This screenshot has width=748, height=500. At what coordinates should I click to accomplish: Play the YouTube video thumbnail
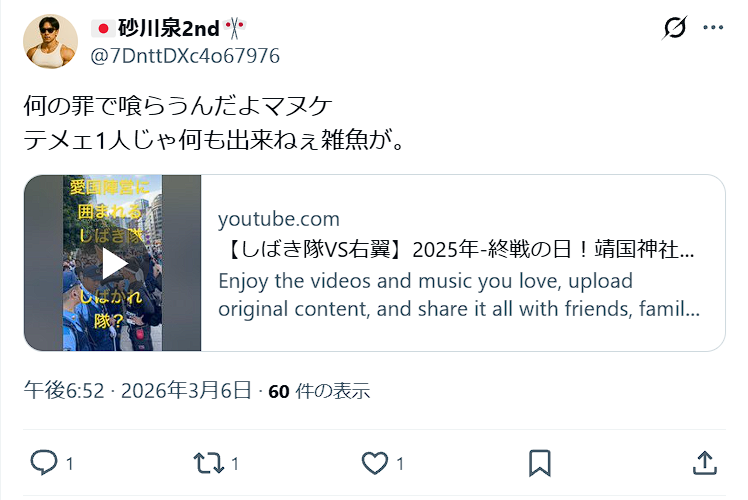113,263
